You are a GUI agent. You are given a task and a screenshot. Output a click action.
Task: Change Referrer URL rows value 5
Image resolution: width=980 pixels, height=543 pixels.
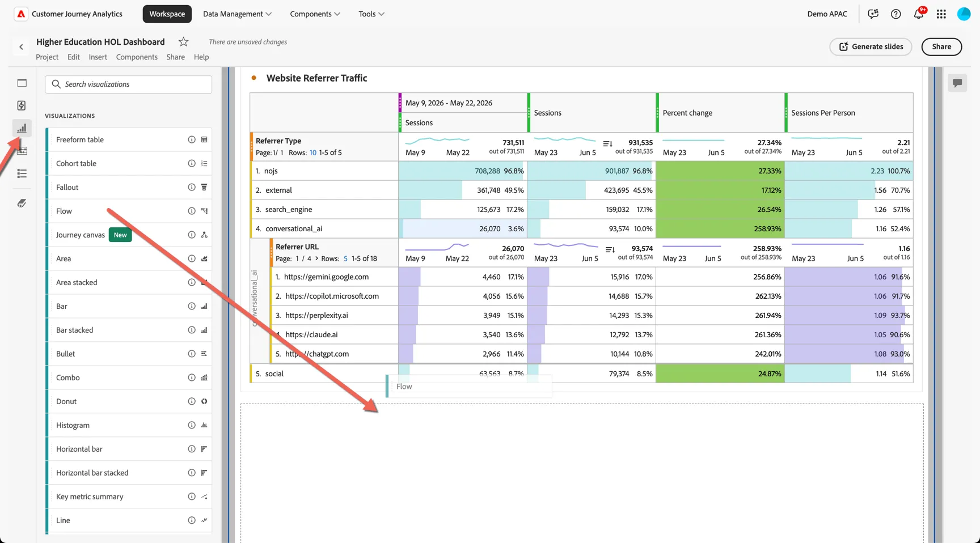(x=345, y=258)
